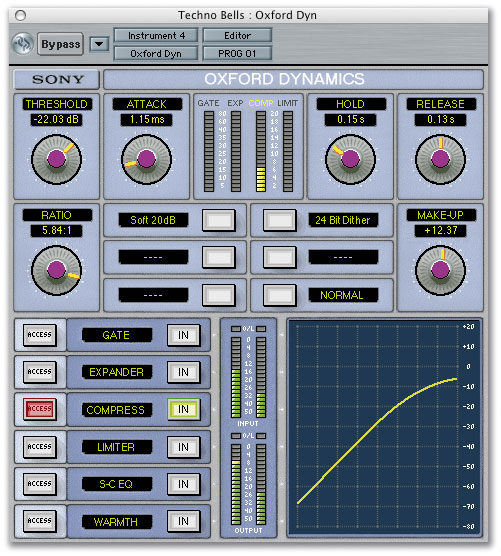Click the blank button in middle-left row
The height and width of the screenshot is (556, 501).
tap(219, 257)
